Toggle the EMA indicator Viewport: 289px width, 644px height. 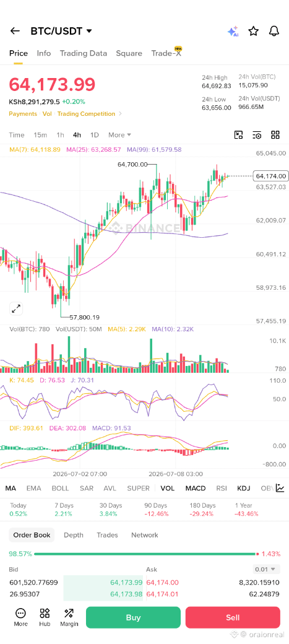click(33, 489)
